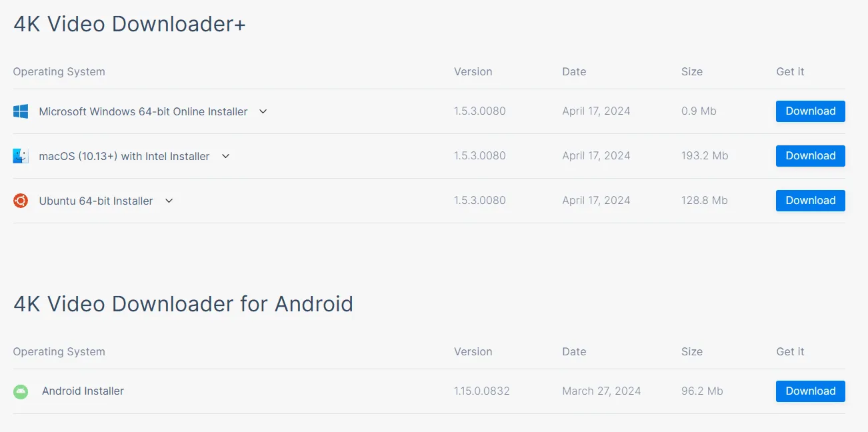Click the 4K Video Downloader for Android heading
Screen dimensions: 868x432
(183, 304)
